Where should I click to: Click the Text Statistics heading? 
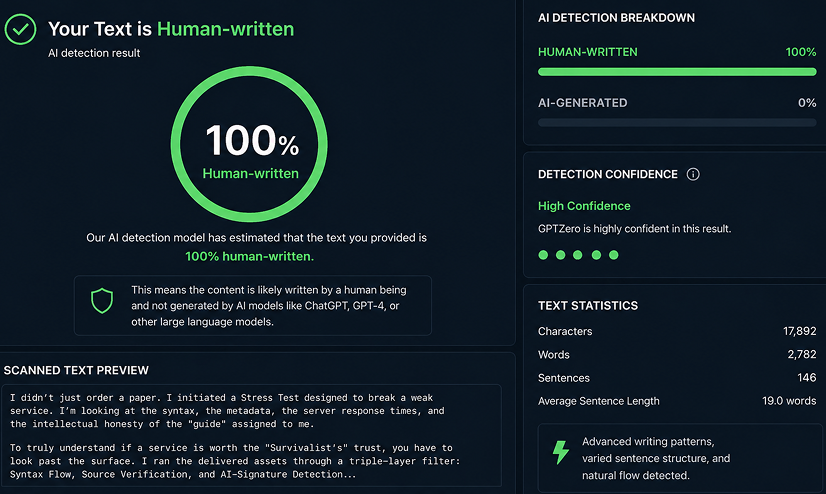pyautogui.click(x=587, y=306)
